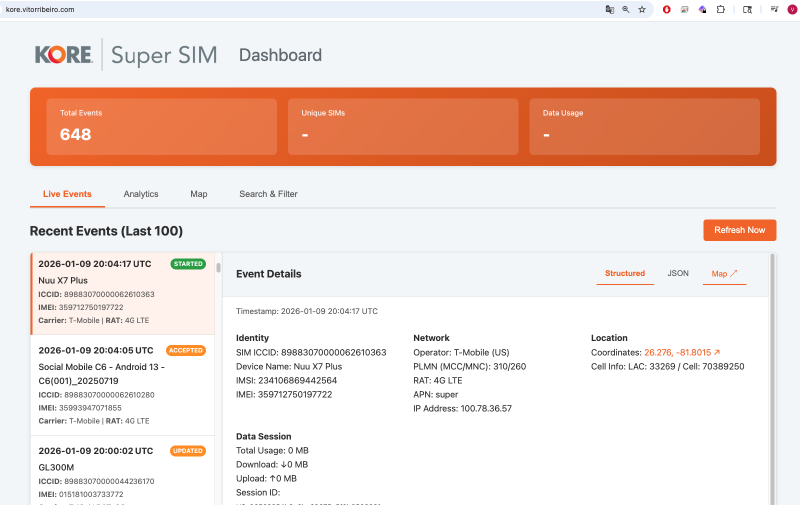Open the media controls playlist icon
Image resolution: width=800 pixels, height=505 pixels.
point(774,9)
